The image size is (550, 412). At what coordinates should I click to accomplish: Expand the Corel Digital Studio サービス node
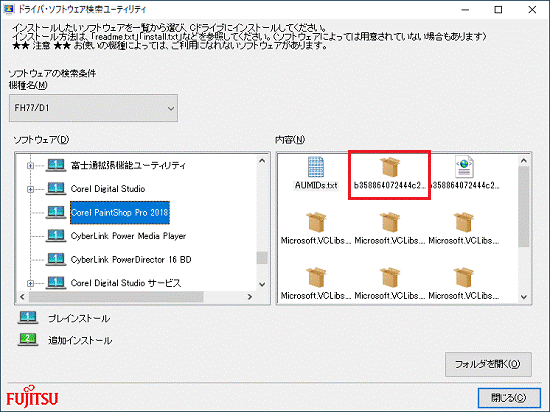(31, 283)
